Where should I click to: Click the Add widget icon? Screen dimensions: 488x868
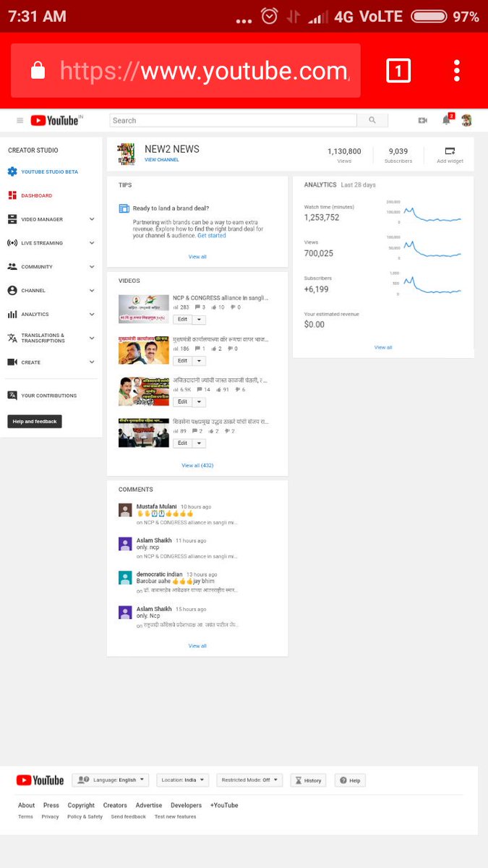click(450, 151)
